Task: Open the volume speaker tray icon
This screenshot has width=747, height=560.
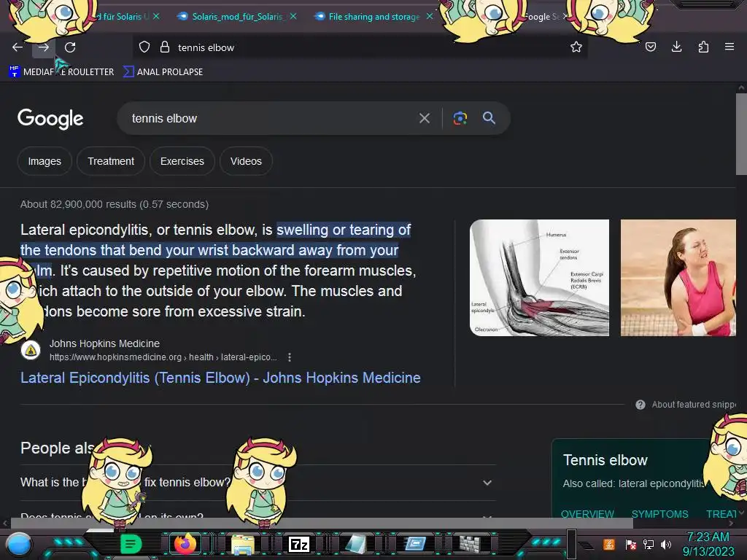Action: [665, 544]
